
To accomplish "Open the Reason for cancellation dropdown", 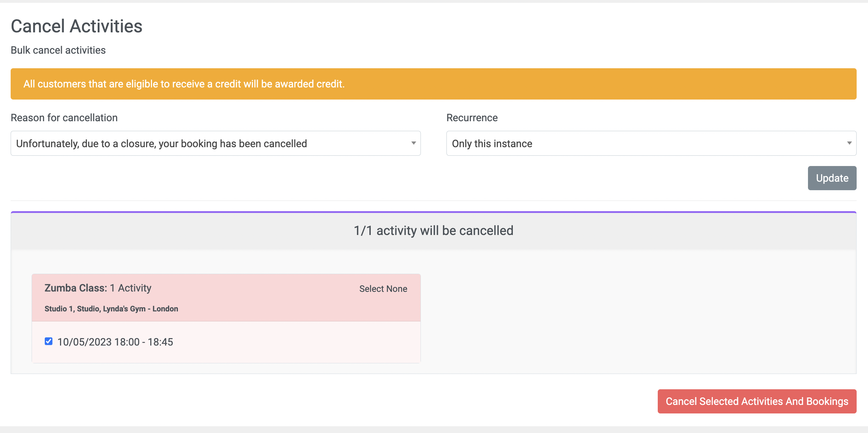I will (216, 143).
